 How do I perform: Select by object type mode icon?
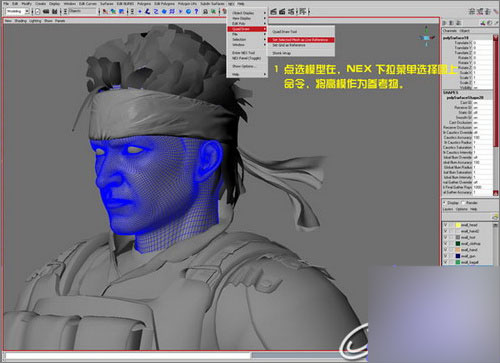point(113,11)
